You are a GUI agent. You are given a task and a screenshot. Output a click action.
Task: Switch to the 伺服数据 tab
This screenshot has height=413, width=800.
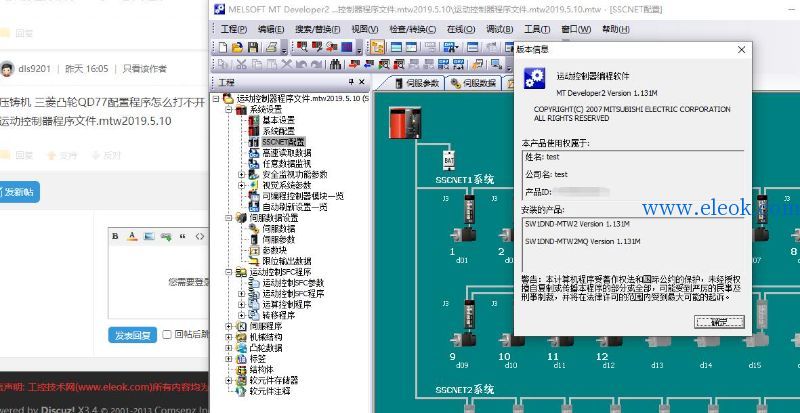tap(473, 83)
